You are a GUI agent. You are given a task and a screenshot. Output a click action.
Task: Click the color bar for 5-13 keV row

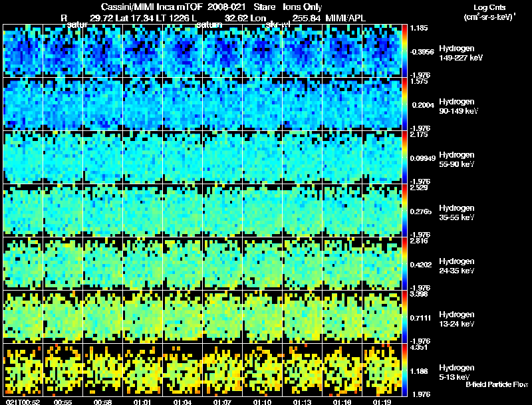404,370
